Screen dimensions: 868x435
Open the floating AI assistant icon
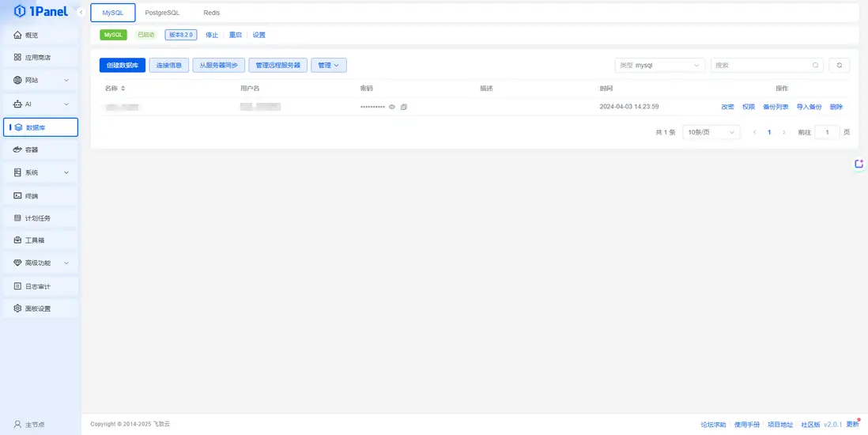[859, 164]
